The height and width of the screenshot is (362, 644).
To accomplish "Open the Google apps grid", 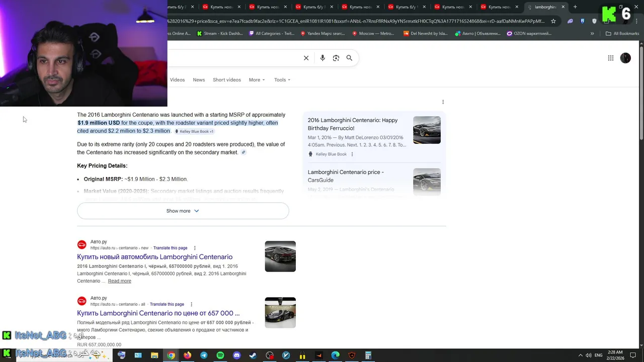I will pyautogui.click(x=611, y=58).
